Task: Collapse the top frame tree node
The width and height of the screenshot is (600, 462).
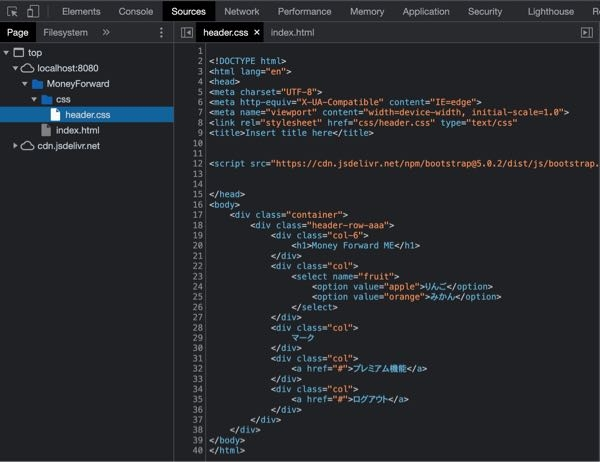Action: (7, 52)
